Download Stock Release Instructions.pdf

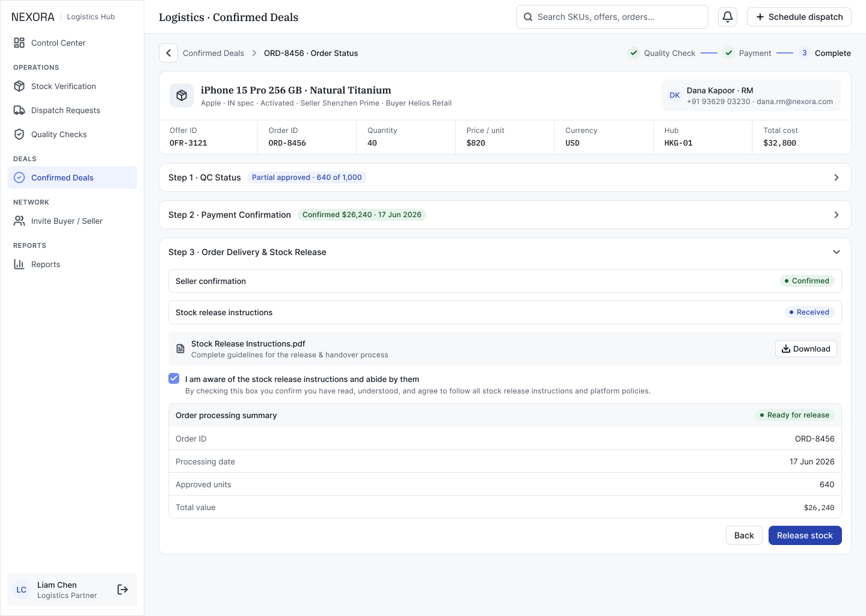pyautogui.click(x=806, y=349)
